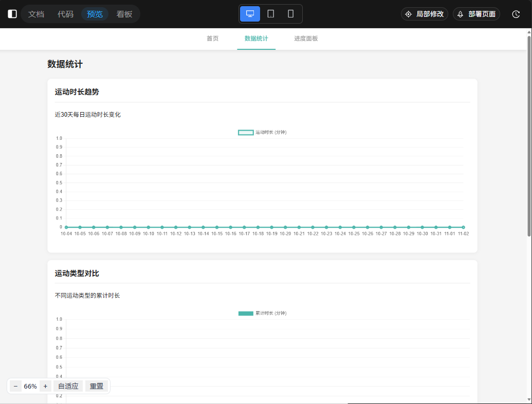The image size is (532, 404).
Task: Open 进度面板 navigation item
Action: [306, 39]
